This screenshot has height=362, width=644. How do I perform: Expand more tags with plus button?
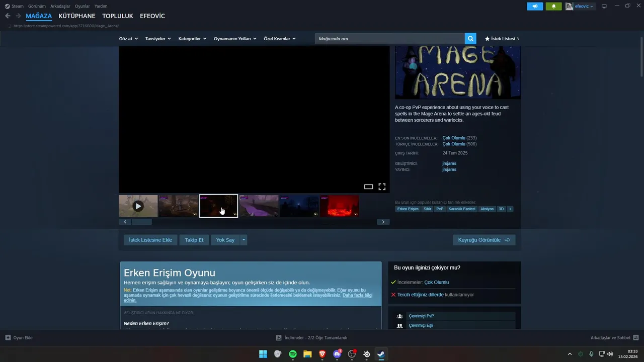coord(510,209)
